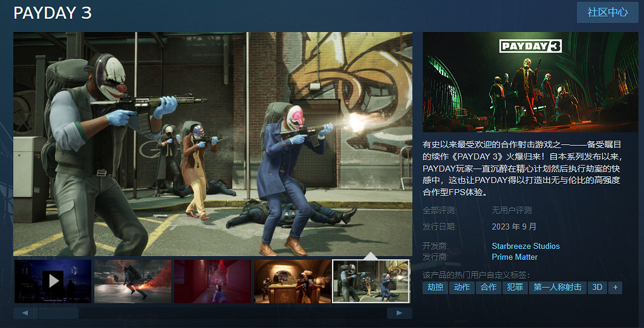
Task: Click the plus button to add tag
Action: point(615,288)
